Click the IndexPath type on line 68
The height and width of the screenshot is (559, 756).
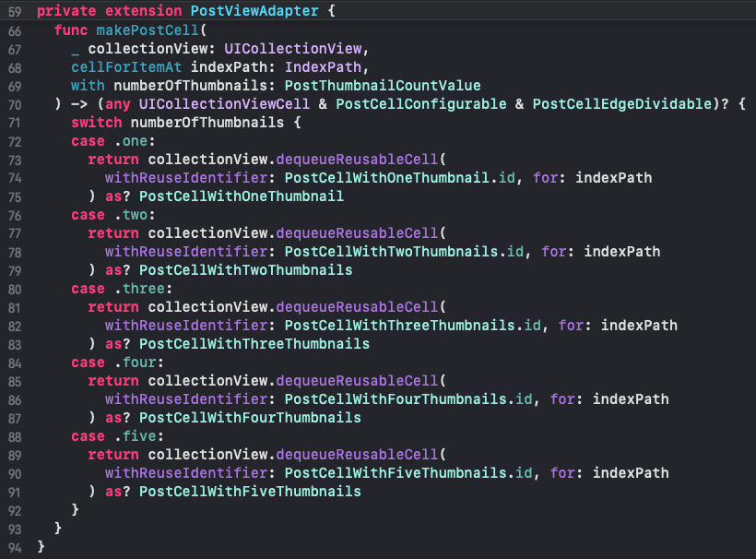pyautogui.click(x=323, y=67)
